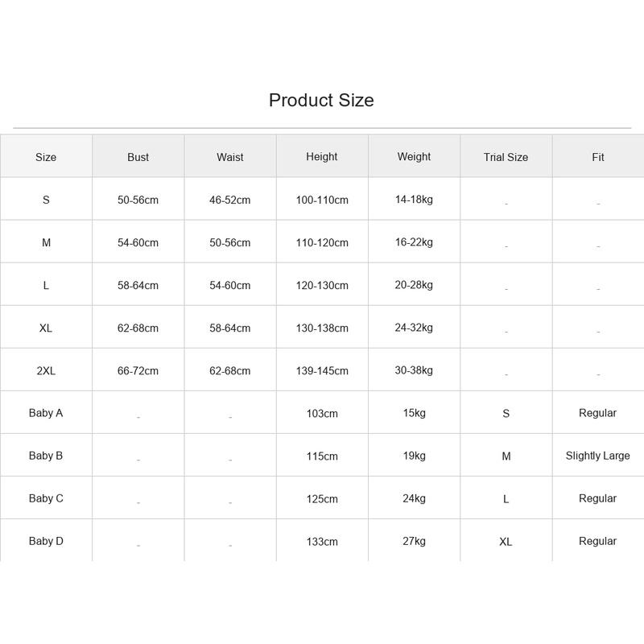Click the 54-60cm bust cell for M

tap(138, 242)
